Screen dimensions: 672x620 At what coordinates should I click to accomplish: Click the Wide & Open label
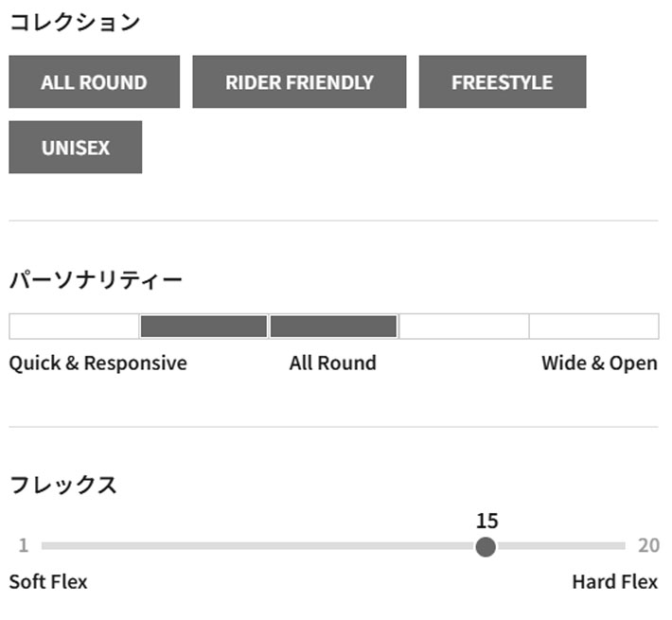[x=599, y=363]
